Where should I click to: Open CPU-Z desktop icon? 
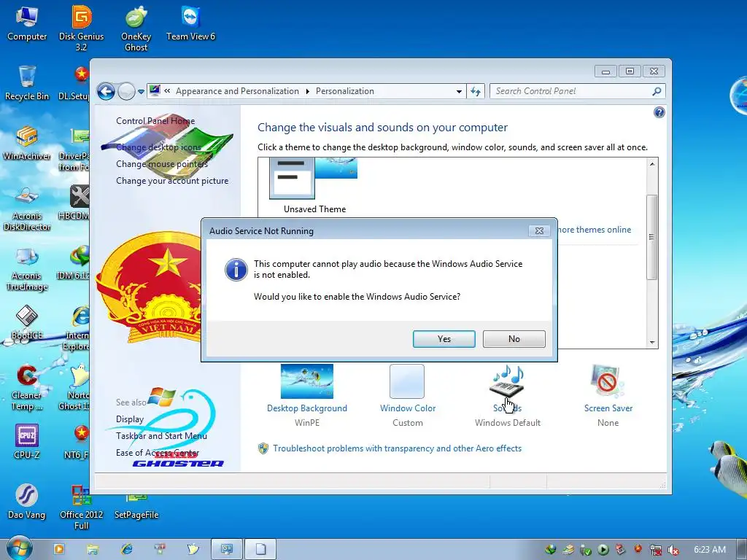[x=27, y=442]
